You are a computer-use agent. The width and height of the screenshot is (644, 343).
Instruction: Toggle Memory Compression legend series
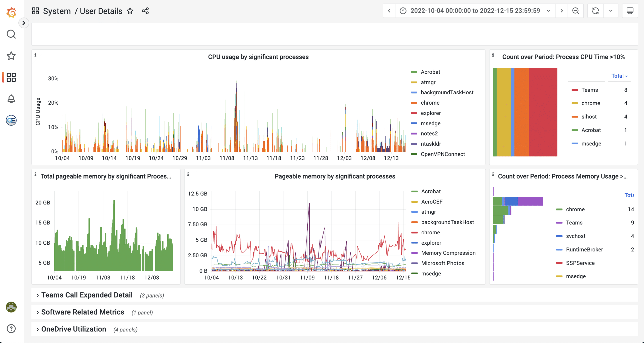[448, 253]
